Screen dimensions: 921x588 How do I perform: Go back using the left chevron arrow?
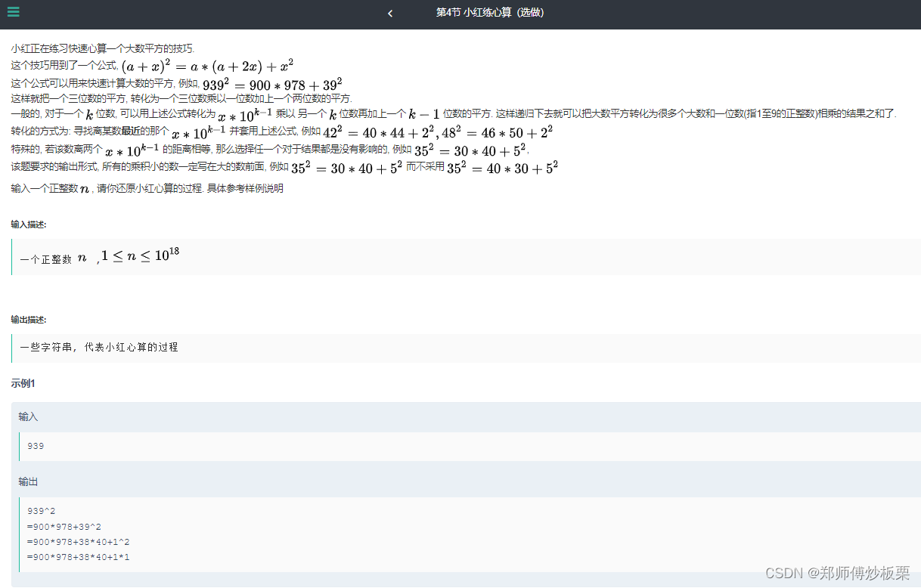pos(390,13)
